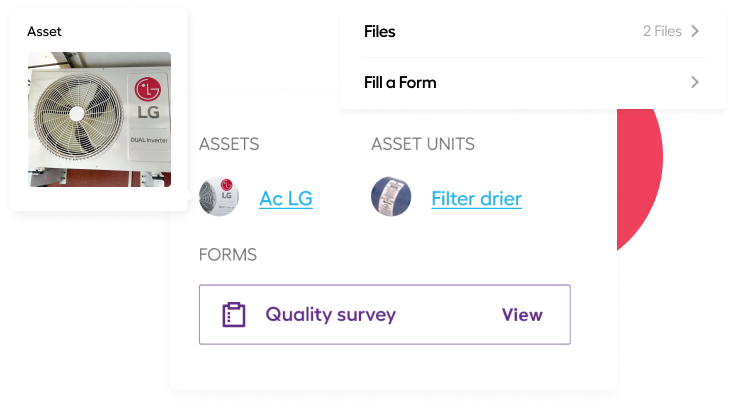Click the fan grille in the asset photo

point(77,114)
